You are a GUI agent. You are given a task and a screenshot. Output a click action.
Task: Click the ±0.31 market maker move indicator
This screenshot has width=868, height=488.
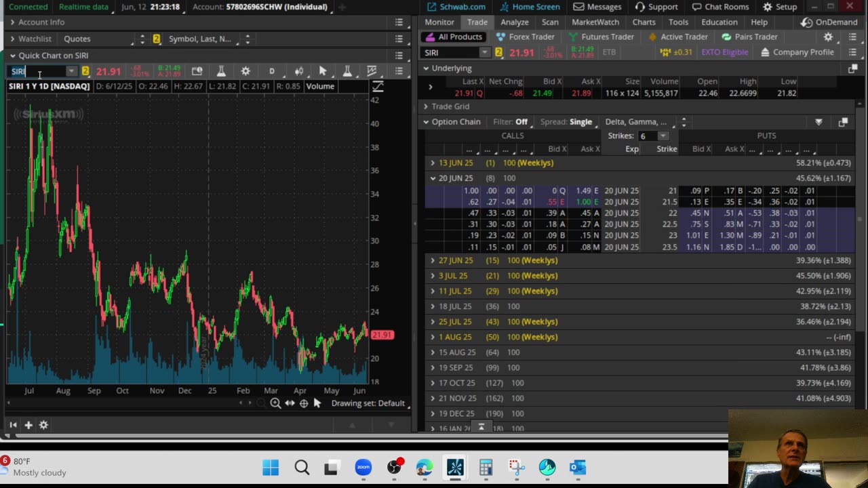676,52
